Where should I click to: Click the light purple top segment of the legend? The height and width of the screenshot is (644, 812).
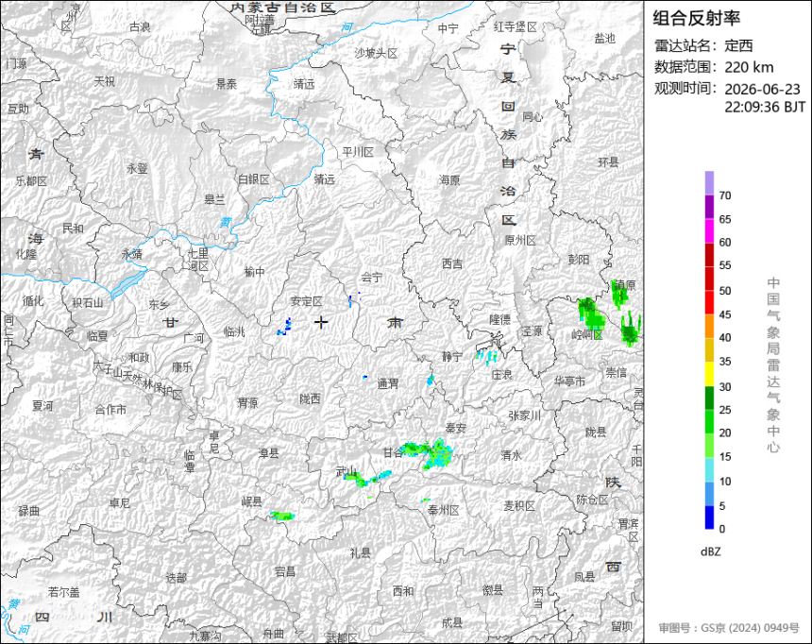click(x=709, y=183)
